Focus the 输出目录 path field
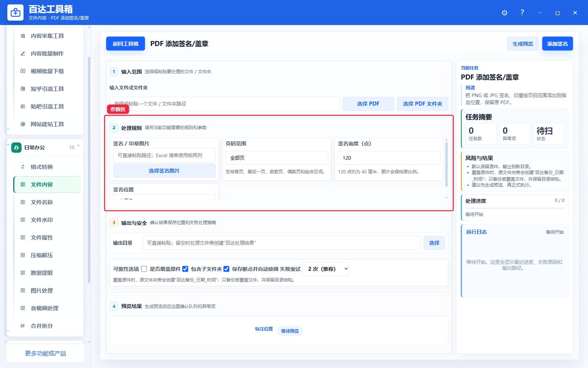Viewport: 588px width, 368px height. tap(282, 243)
